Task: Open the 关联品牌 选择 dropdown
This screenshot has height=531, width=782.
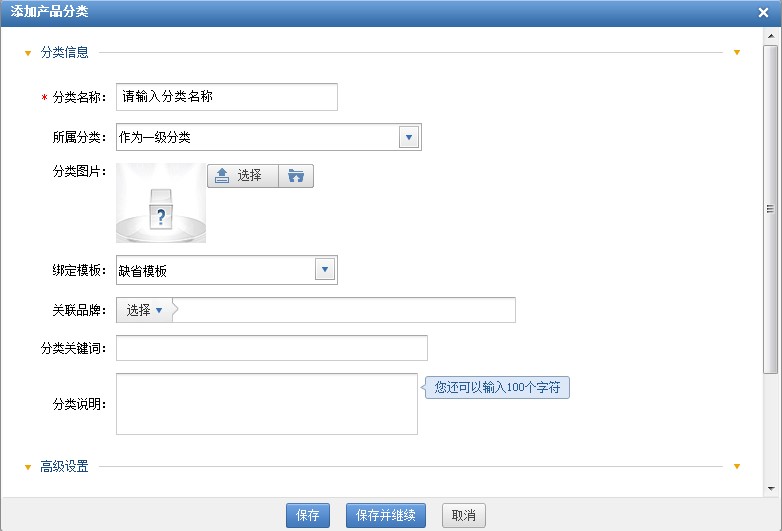Action: tap(145, 310)
